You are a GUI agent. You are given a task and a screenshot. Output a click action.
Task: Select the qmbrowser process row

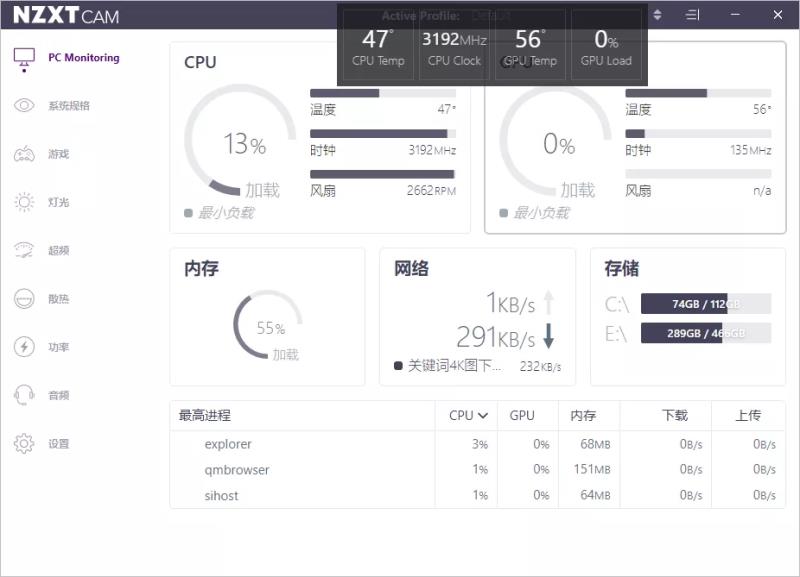[477, 469]
